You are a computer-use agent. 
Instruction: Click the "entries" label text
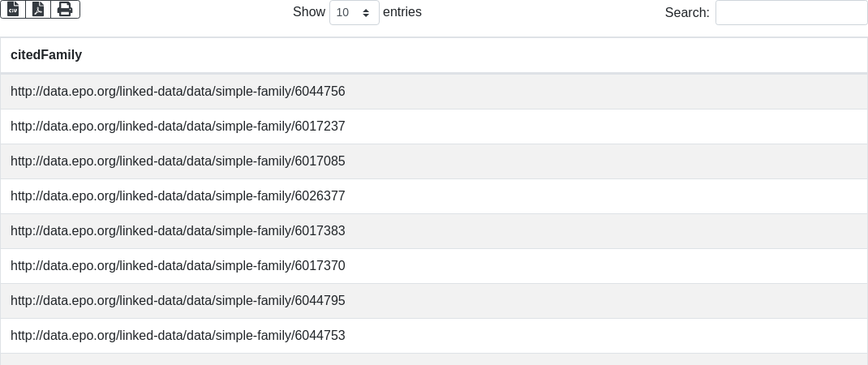pos(402,12)
